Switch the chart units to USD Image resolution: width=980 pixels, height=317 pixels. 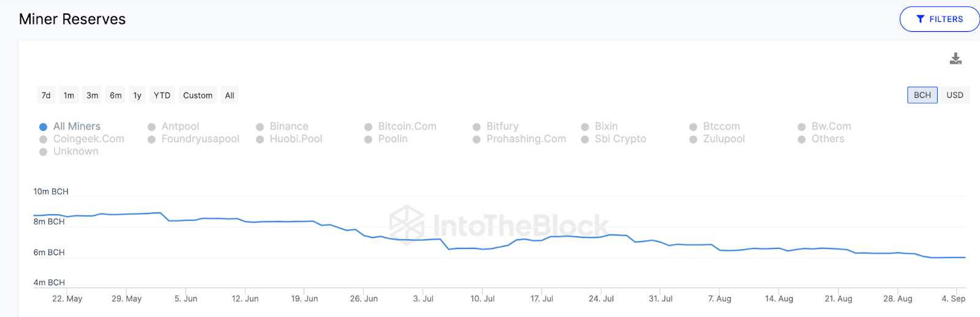pos(954,95)
